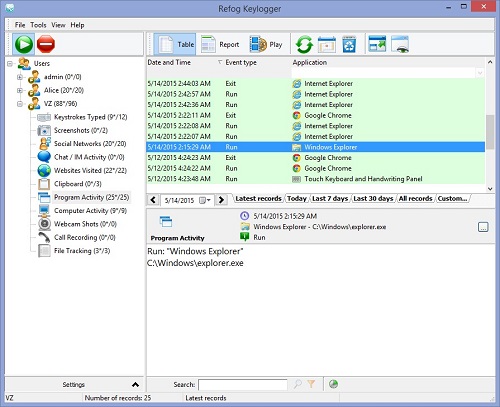Select the Users root node
Screen dimensions: 500x407
[41, 63]
